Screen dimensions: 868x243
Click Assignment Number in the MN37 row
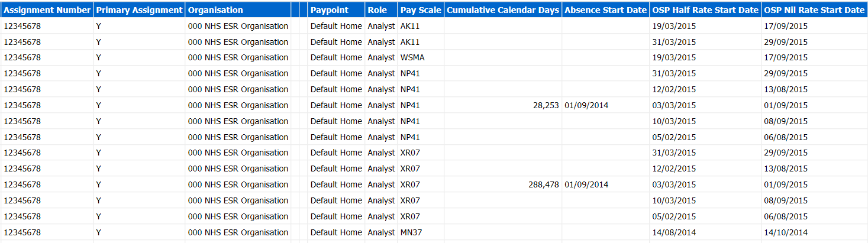[x=22, y=232]
